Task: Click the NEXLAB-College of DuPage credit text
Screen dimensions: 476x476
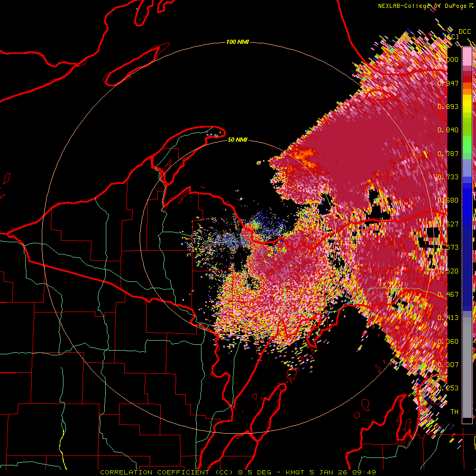Action: [422, 6]
